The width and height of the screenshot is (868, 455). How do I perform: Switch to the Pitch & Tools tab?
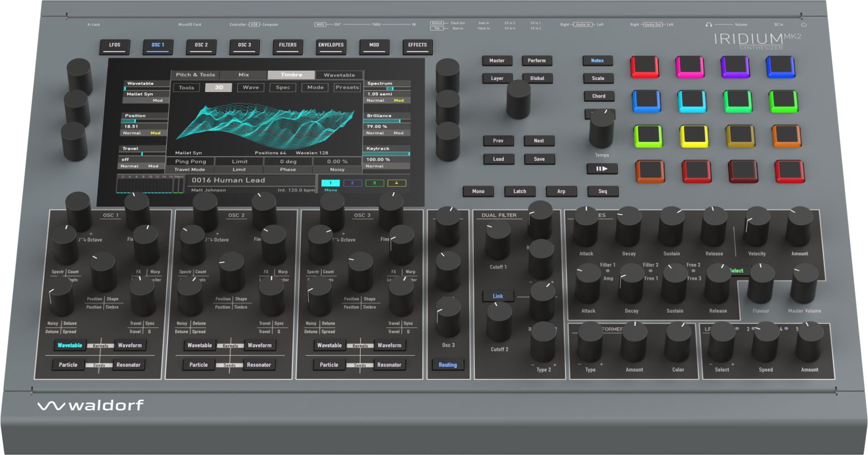pos(195,75)
